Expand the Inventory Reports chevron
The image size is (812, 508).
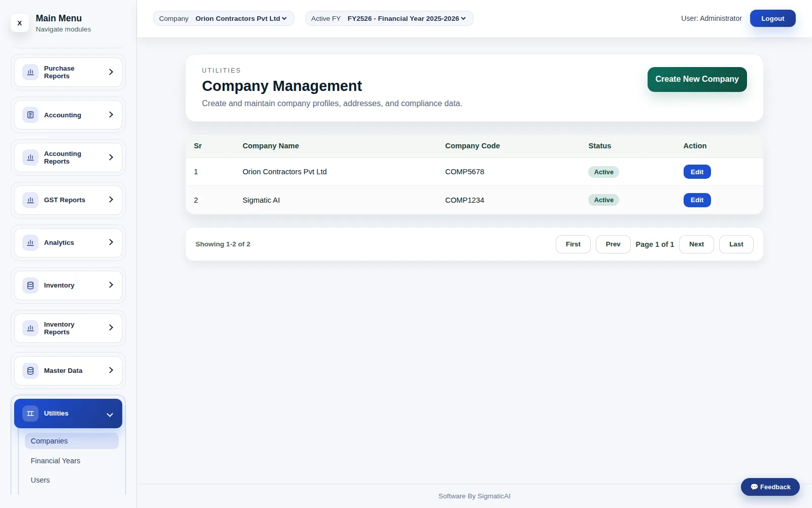(111, 328)
